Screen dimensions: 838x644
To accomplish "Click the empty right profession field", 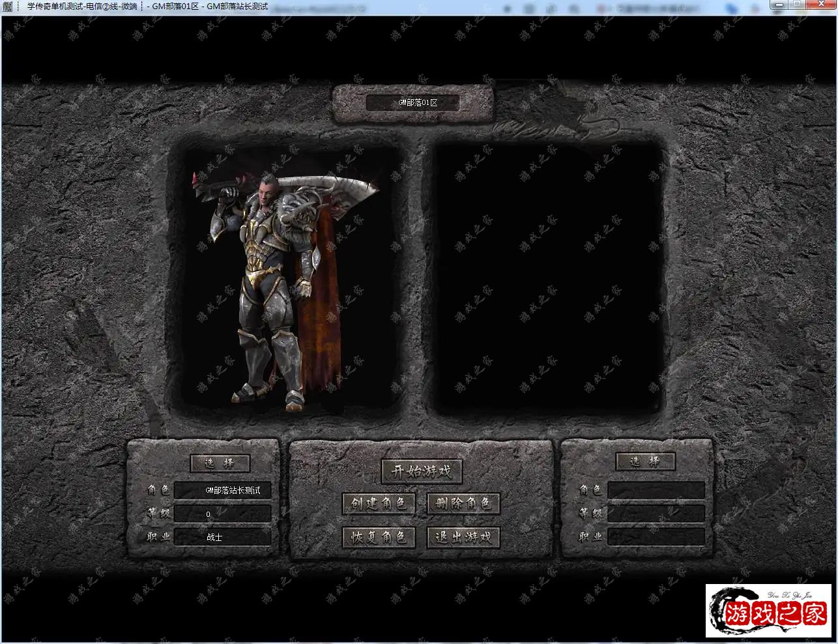I will coord(656,537).
